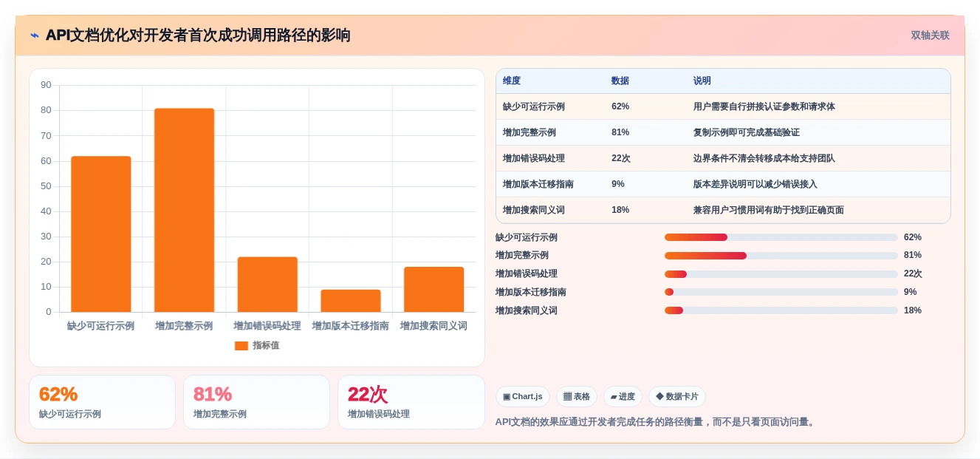Click the page title about API文档优化
Image resolution: width=980 pixels, height=459 pixels.
pyautogui.click(x=198, y=35)
